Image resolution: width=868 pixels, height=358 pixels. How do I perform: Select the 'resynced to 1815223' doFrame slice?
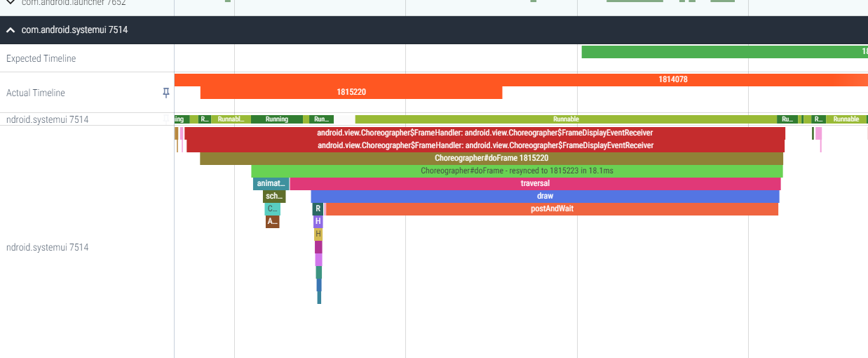point(517,171)
